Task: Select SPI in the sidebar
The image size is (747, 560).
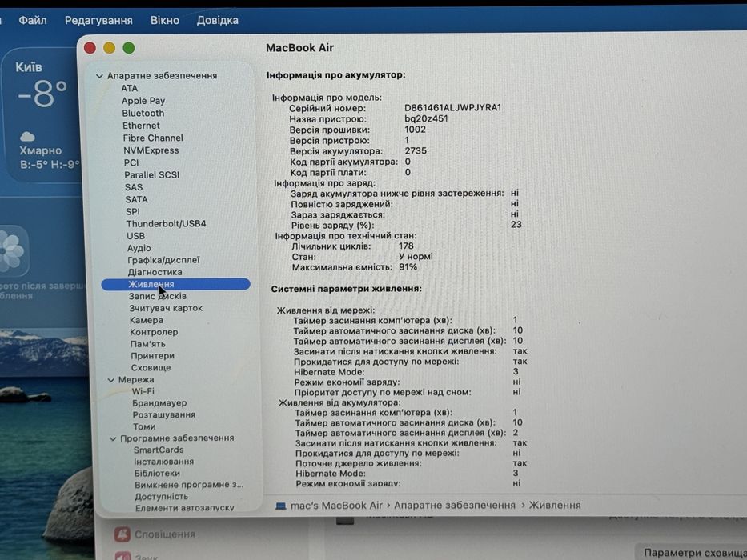Action: [x=133, y=211]
